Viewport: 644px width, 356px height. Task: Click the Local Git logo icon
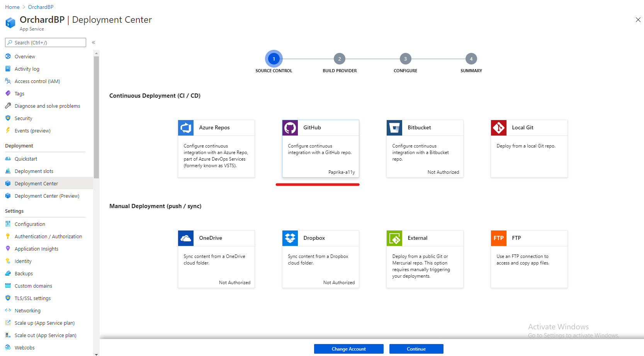coord(499,128)
